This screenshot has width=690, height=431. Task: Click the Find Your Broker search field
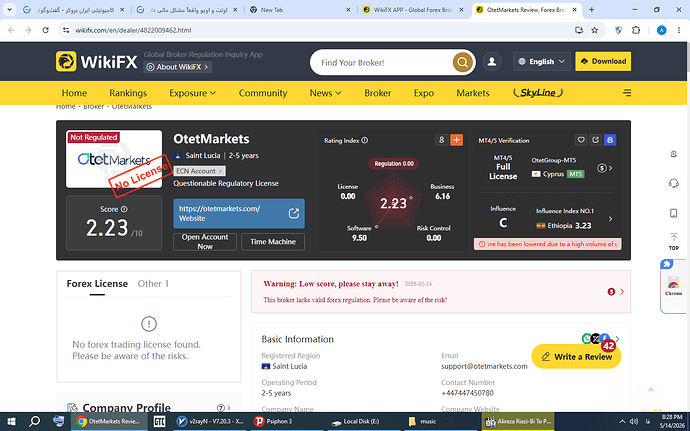[x=383, y=63]
